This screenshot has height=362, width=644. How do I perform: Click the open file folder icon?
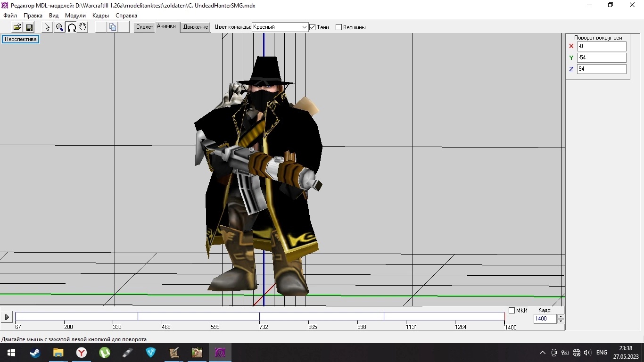17,27
